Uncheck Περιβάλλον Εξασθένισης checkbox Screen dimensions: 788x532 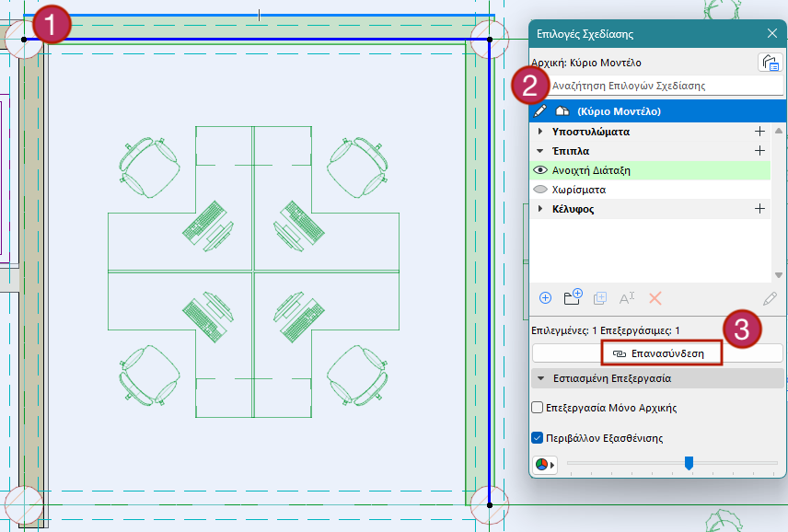[x=538, y=437]
